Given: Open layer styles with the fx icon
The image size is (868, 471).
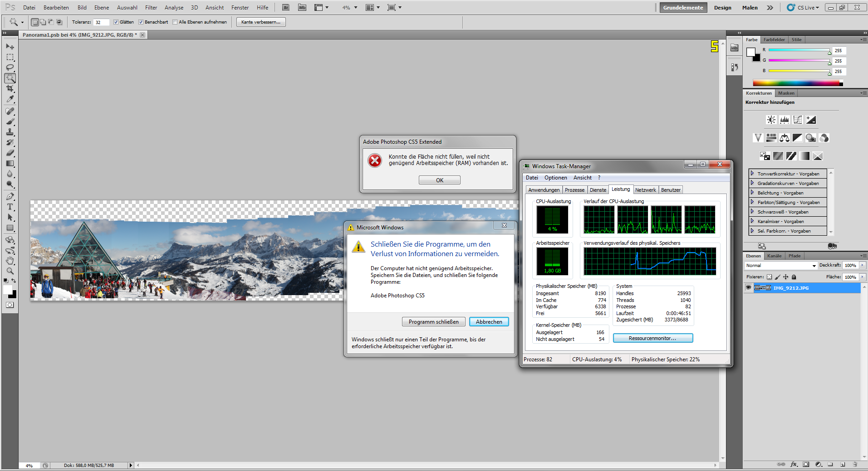Looking at the screenshot, I should point(794,464).
